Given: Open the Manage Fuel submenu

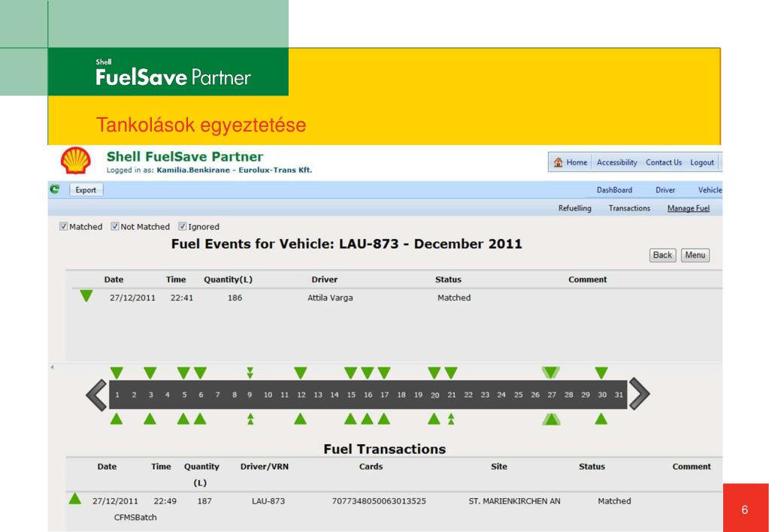Looking at the screenshot, I should [688, 208].
